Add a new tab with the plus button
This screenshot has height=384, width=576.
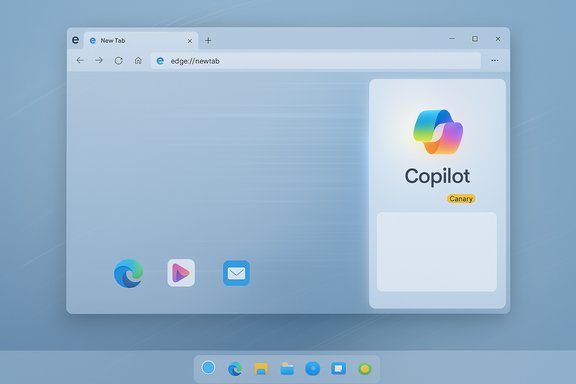[x=208, y=40]
